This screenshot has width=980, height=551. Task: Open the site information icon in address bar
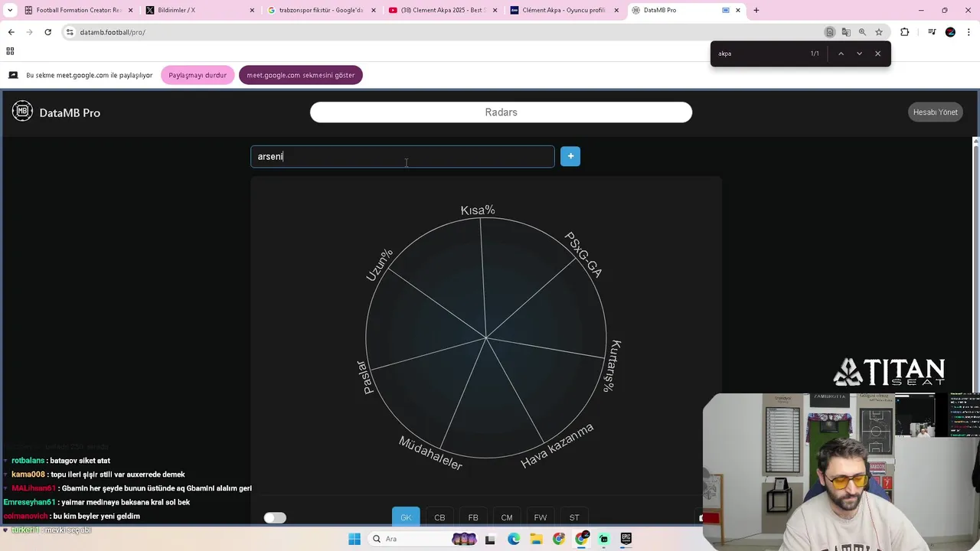(x=70, y=32)
